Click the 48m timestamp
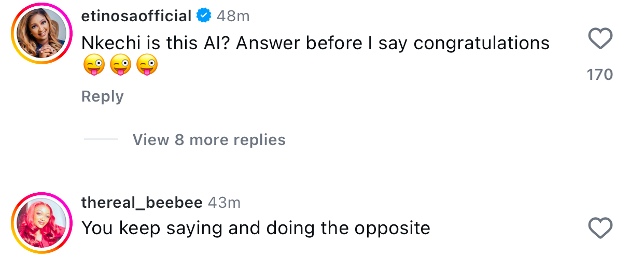 tap(233, 16)
